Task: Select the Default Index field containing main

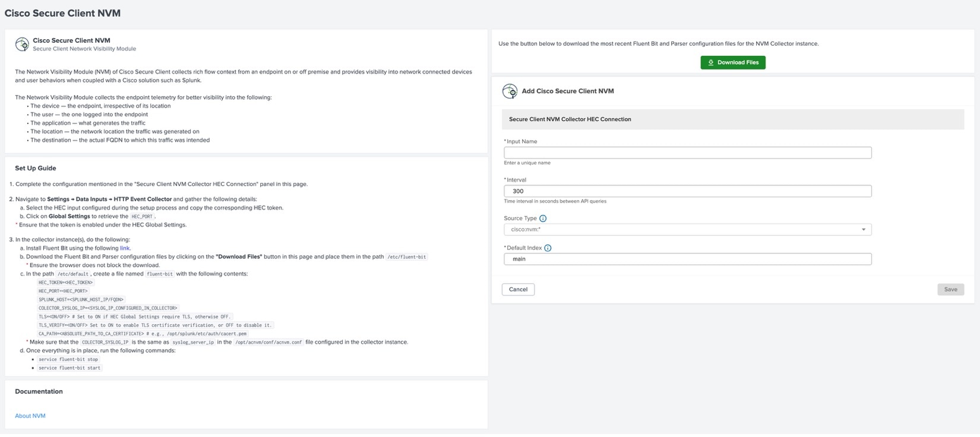Action: (687, 259)
